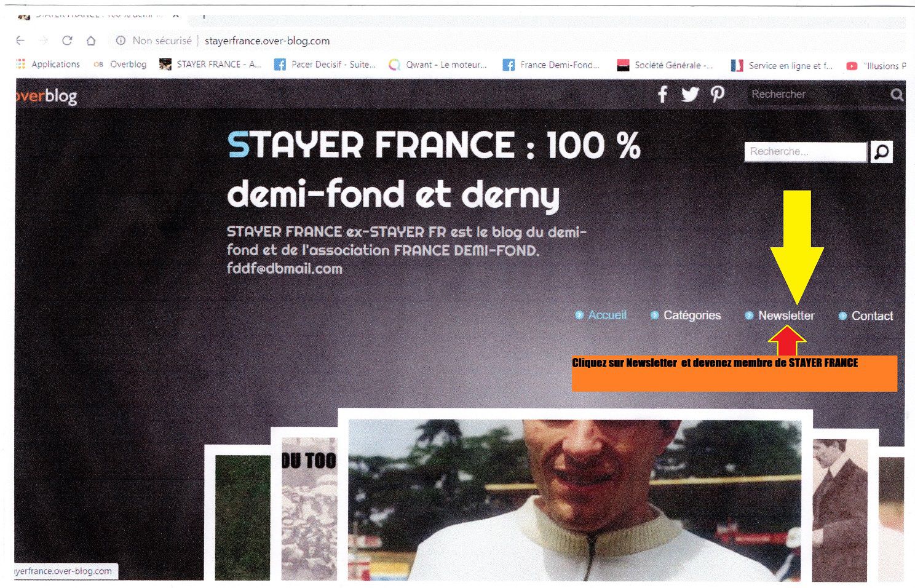Click the blog search magnifier button
The image size is (915, 588).
pos(882,151)
